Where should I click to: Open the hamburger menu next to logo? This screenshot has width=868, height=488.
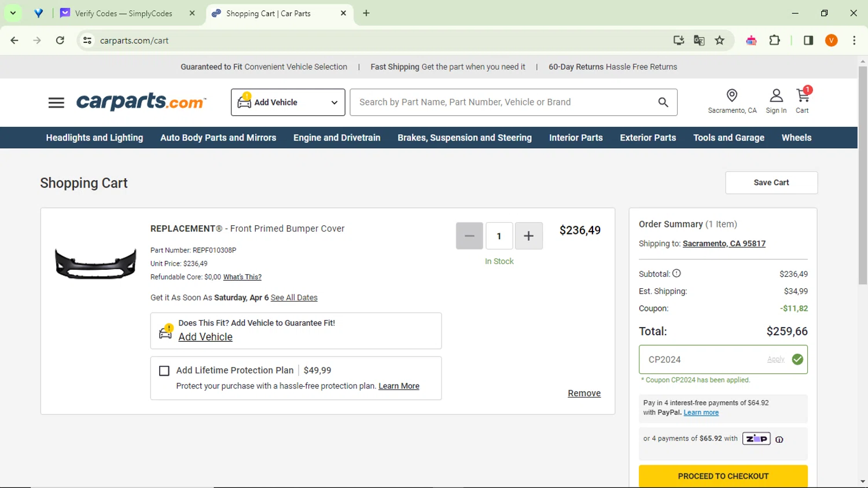[56, 102]
